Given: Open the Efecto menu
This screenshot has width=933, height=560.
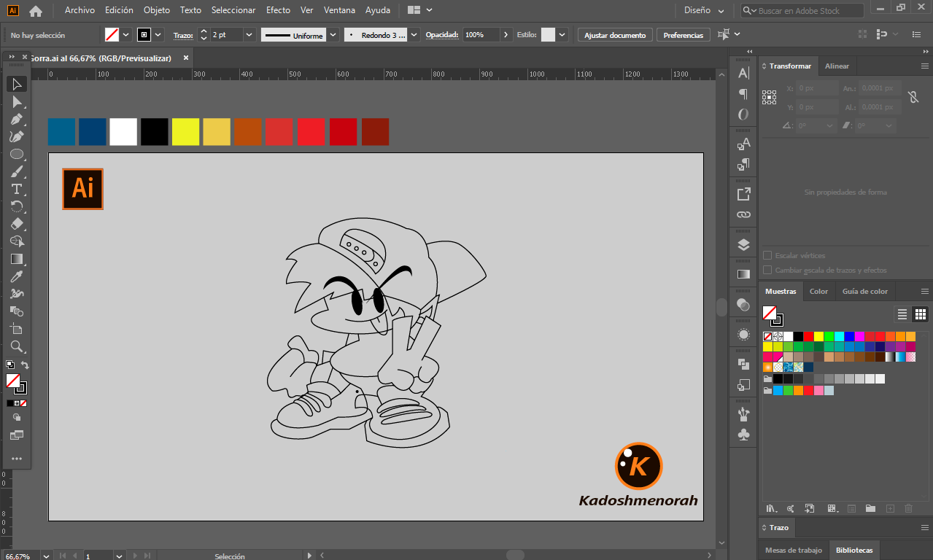Looking at the screenshot, I should 278,10.
